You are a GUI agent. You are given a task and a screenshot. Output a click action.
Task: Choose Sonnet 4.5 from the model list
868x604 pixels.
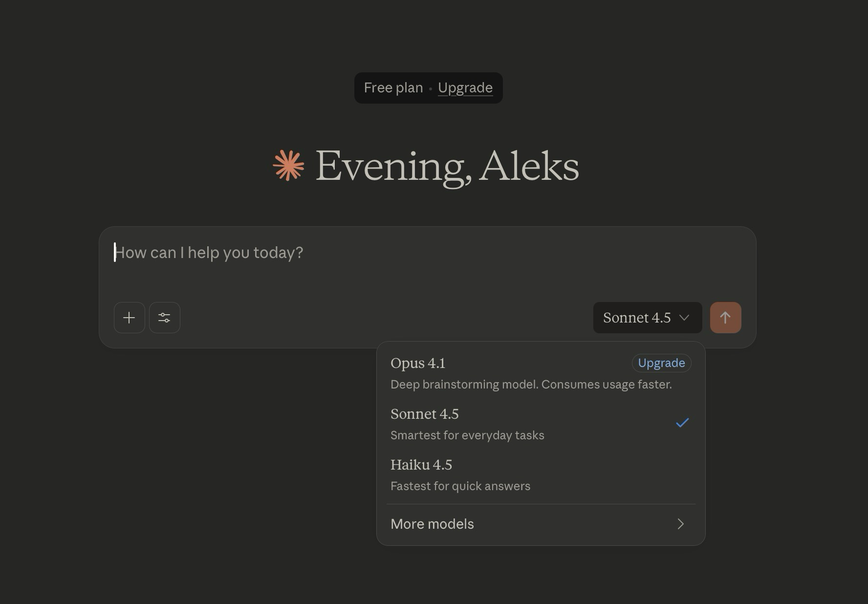(x=424, y=414)
